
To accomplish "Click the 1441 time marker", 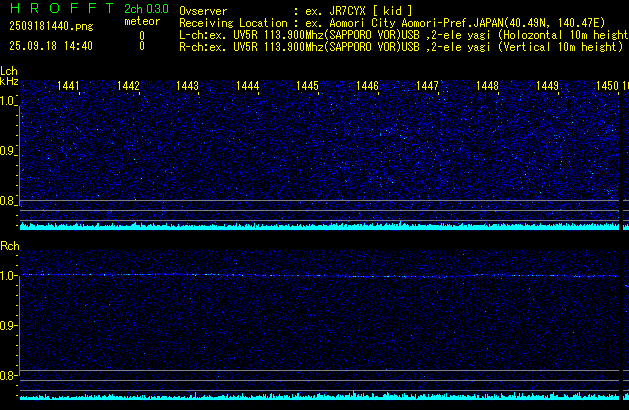I will [x=69, y=87].
